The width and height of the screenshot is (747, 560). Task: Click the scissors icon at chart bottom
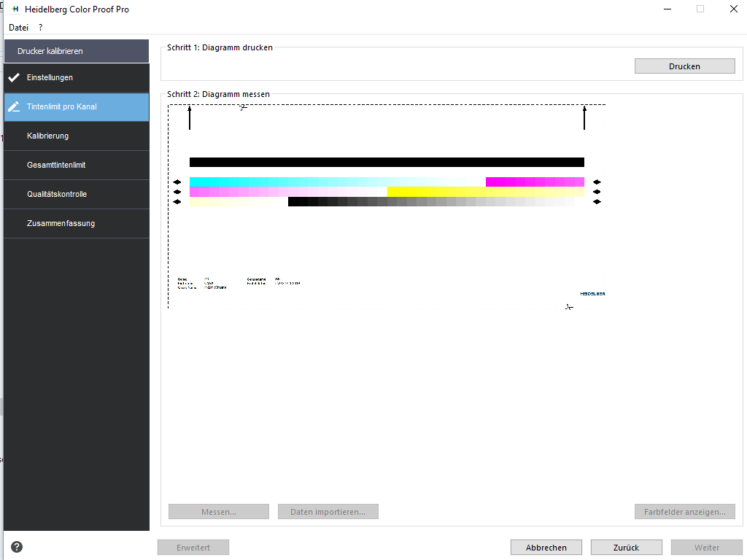[569, 307]
